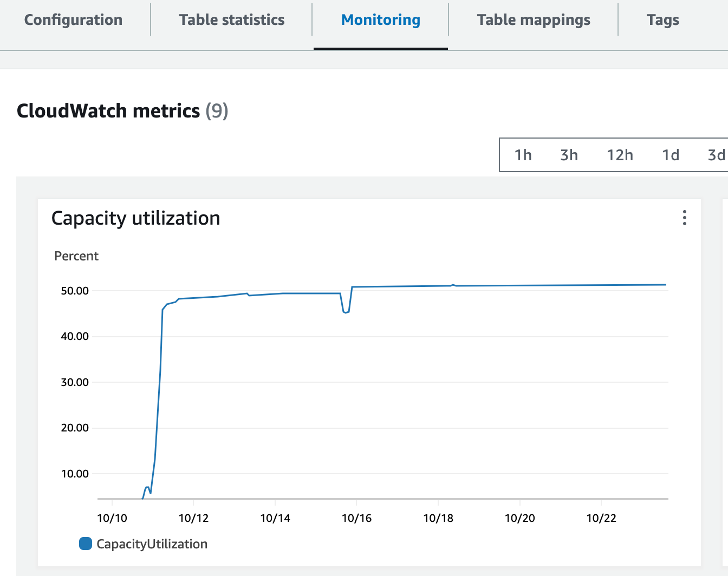728x576 pixels.
Task: Click the Capacity utilization chart title
Action: [x=135, y=218]
